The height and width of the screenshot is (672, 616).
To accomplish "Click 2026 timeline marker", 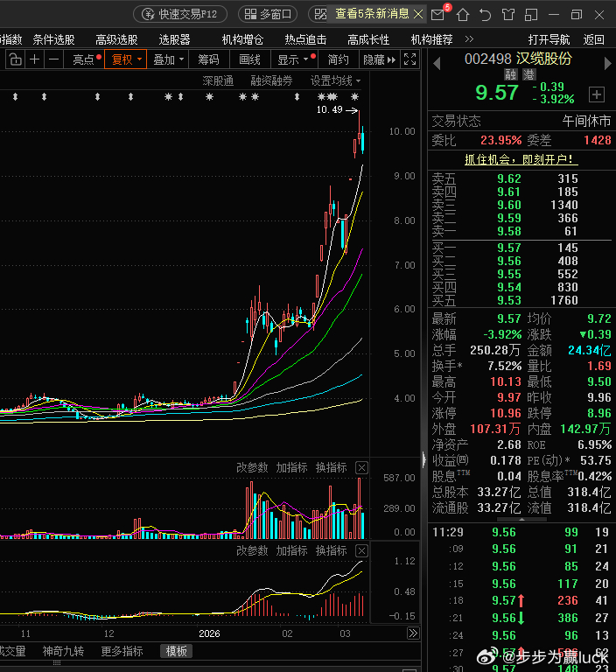I will [209, 633].
